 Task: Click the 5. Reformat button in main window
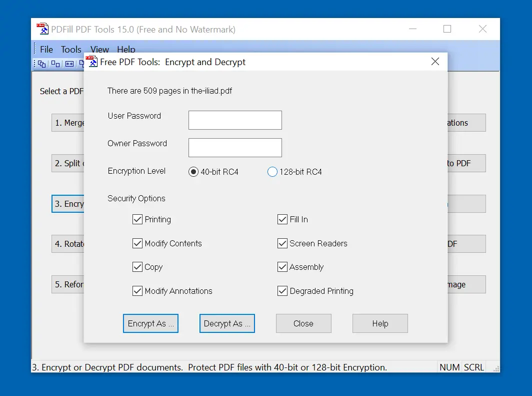pos(68,284)
